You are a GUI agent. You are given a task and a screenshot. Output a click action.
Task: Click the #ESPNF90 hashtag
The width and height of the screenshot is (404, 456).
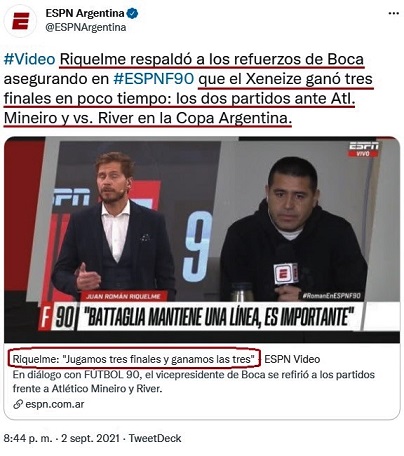pyautogui.click(x=154, y=79)
